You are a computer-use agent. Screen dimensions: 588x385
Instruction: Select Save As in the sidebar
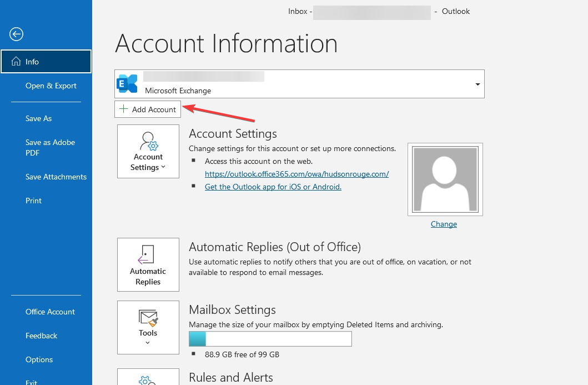(38, 118)
